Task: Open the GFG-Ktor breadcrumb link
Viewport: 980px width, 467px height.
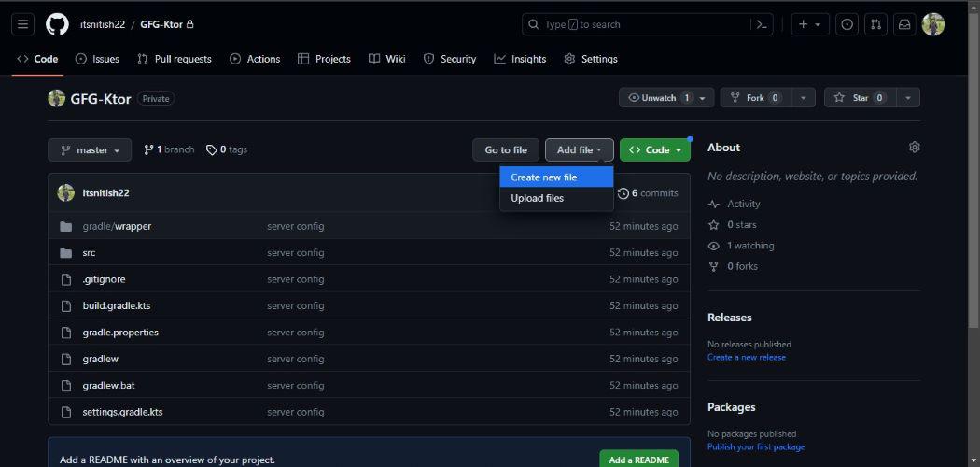Action: click(x=161, y=24)
